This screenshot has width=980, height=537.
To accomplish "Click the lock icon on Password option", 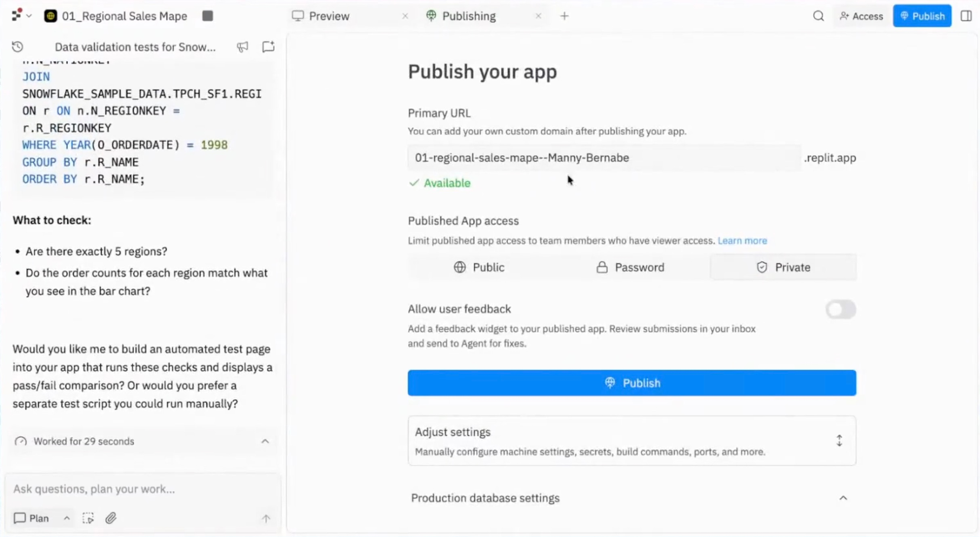I will coord(602,267).
